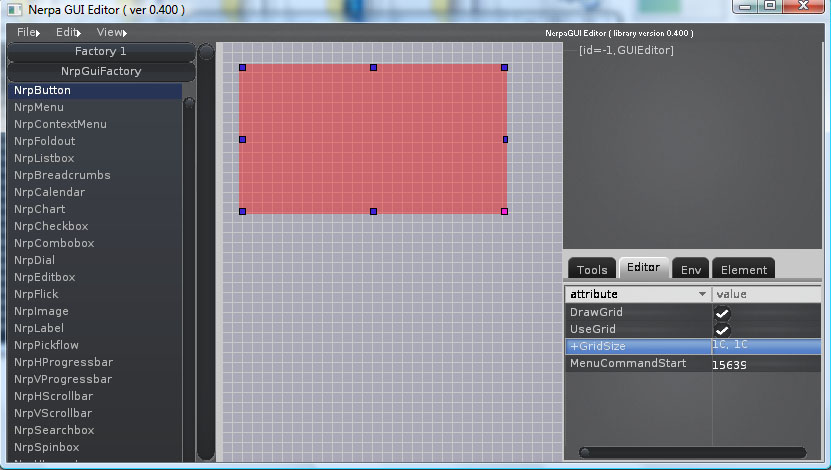The image size is (831, 470).
Task: Click the magenta bottom-right corner handle
Action: click(x=504, y=211)
